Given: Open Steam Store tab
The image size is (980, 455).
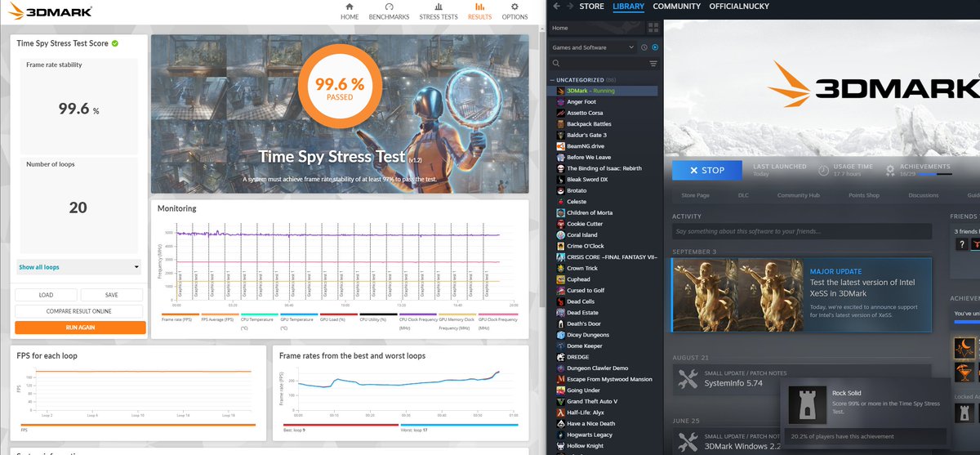Looking at the screenshot, I should (591, 7).
